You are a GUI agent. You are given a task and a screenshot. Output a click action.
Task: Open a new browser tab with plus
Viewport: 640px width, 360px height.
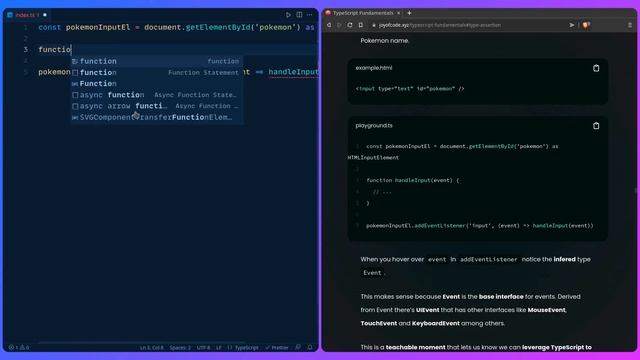(x=409, y=13)
